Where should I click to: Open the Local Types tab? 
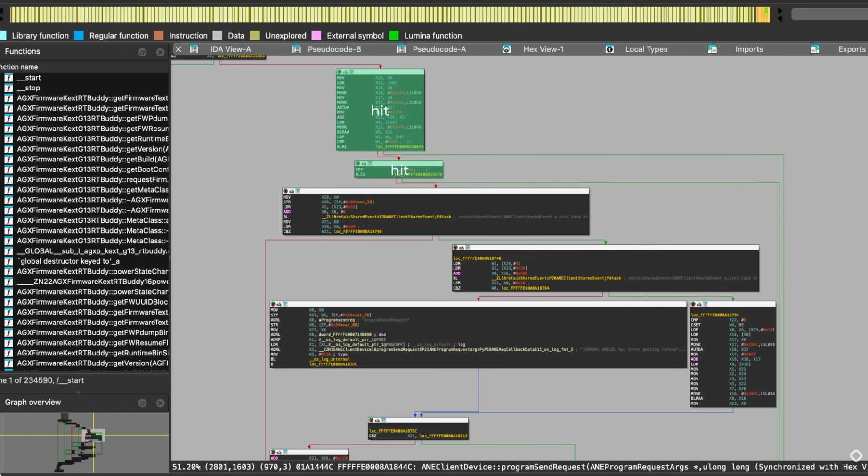pyautogui.click(x=646, y=49)
